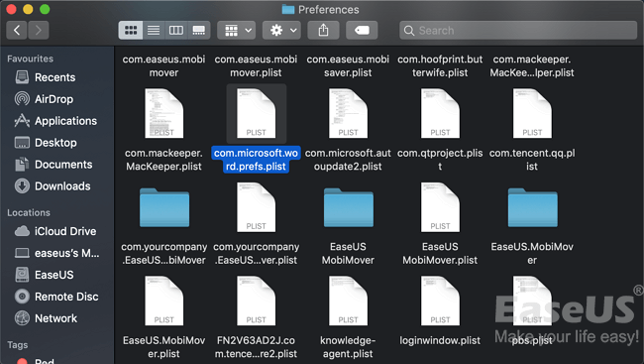Switch to icon view
The width and height of the screenshot is (644, 364).
point(131,31)
